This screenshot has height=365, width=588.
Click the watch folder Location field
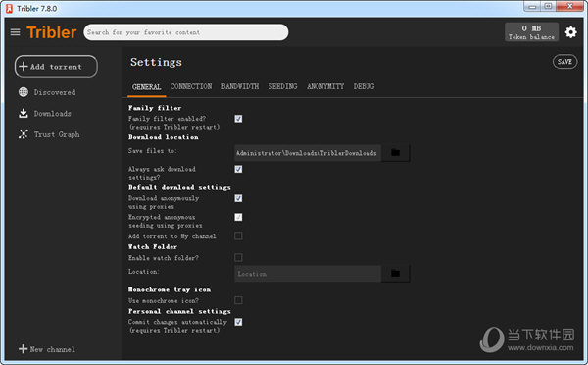308,274
